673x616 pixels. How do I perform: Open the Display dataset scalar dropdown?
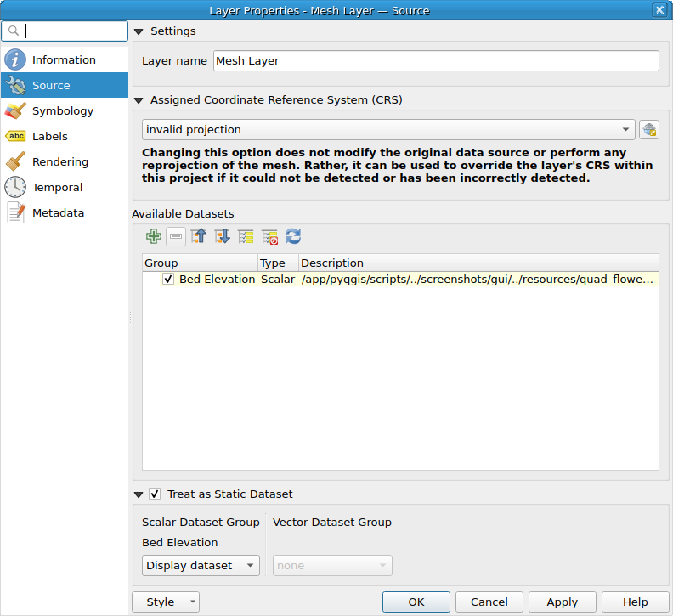coord(201,566)
